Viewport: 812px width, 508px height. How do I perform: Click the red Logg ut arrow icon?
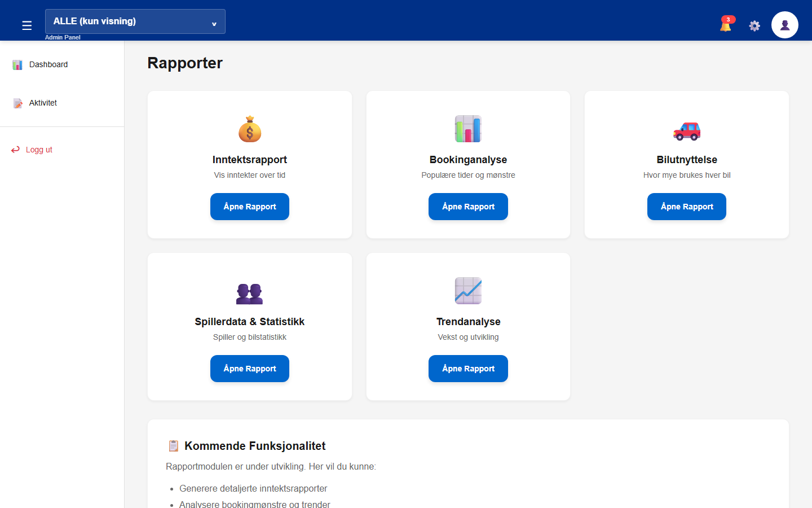click(x=15, y=150)
